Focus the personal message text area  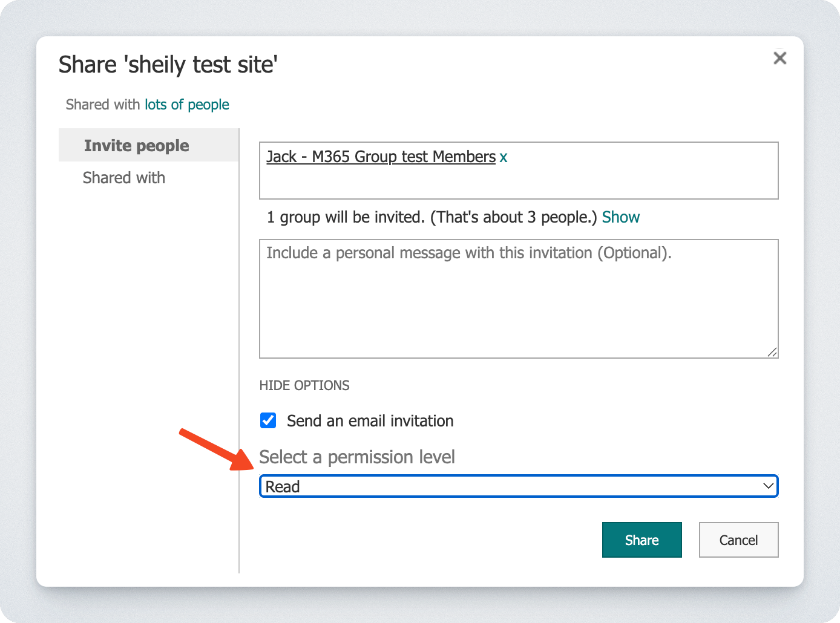pyautogui.click(x=518, y=302)
